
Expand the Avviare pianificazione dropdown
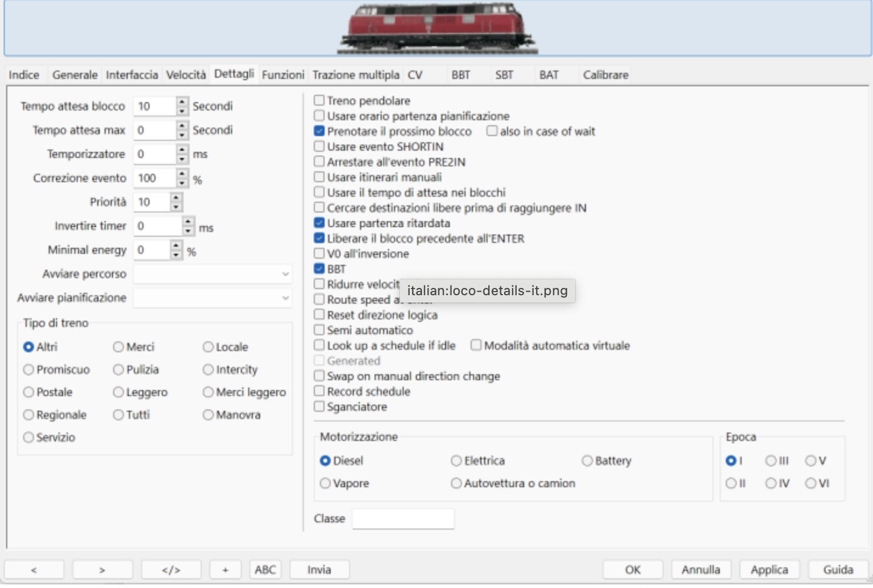pyautogui.click(x=212, y=298)
